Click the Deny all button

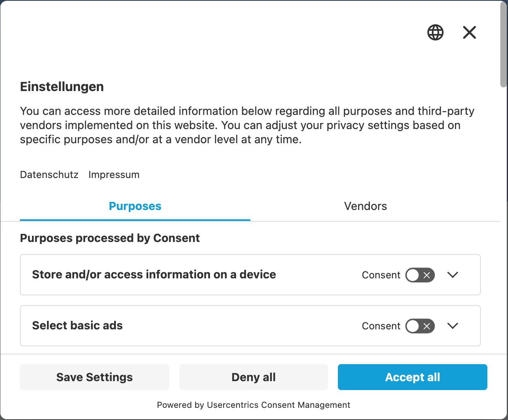pyautogui.click(x=254, y=377)
